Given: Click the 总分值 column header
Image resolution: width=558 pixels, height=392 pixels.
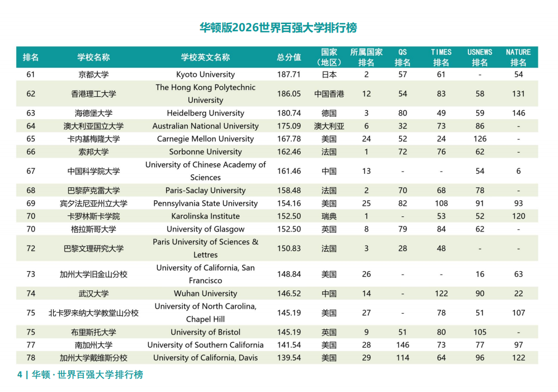Looking at the screenshot, I should point(289,57).
